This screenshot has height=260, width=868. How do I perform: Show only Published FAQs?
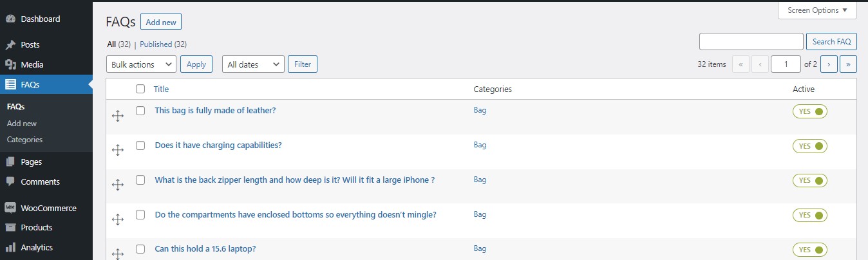click(x=156, y=44)
